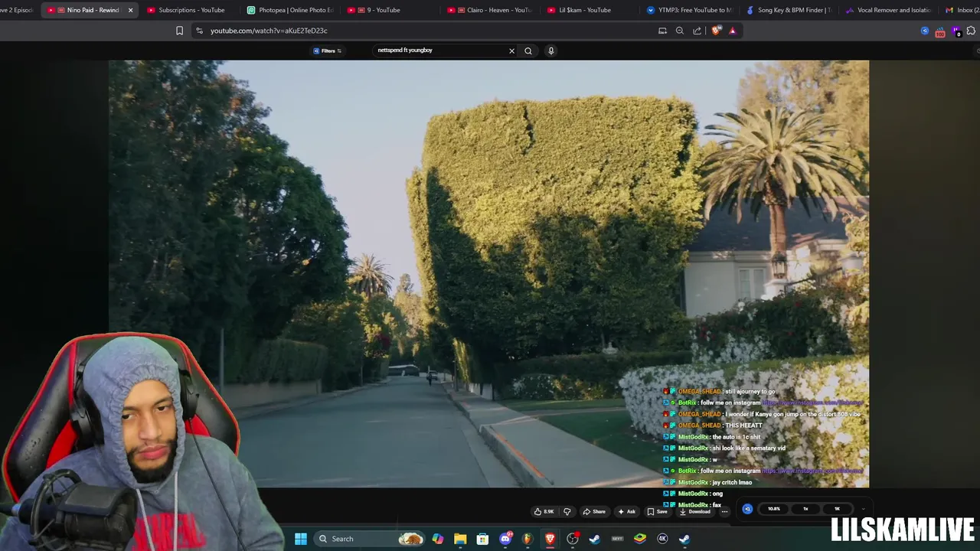Switch to the YTMP3 Free YouTube tab
Screen dimensions: 980x551
[x=690, y=10]
